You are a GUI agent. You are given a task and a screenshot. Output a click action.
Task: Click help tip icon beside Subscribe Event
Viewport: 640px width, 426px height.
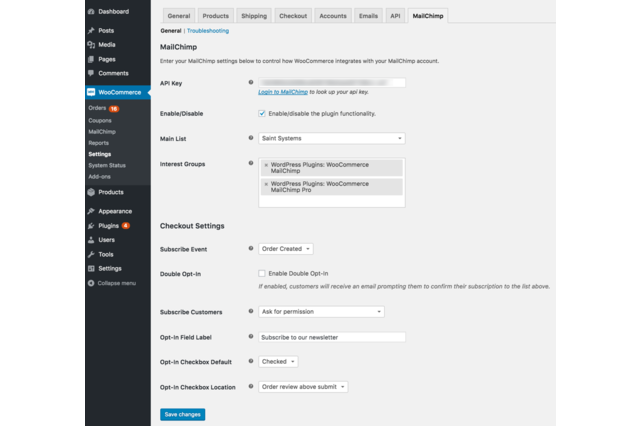pyautogui.click(x=251, y=248)
